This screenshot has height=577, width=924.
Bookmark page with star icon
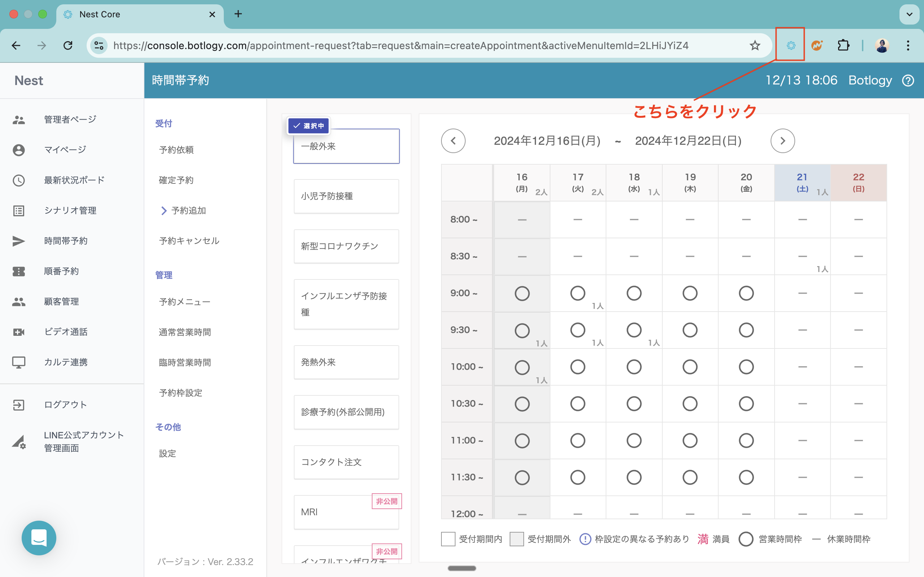click(x=755, y=45)
